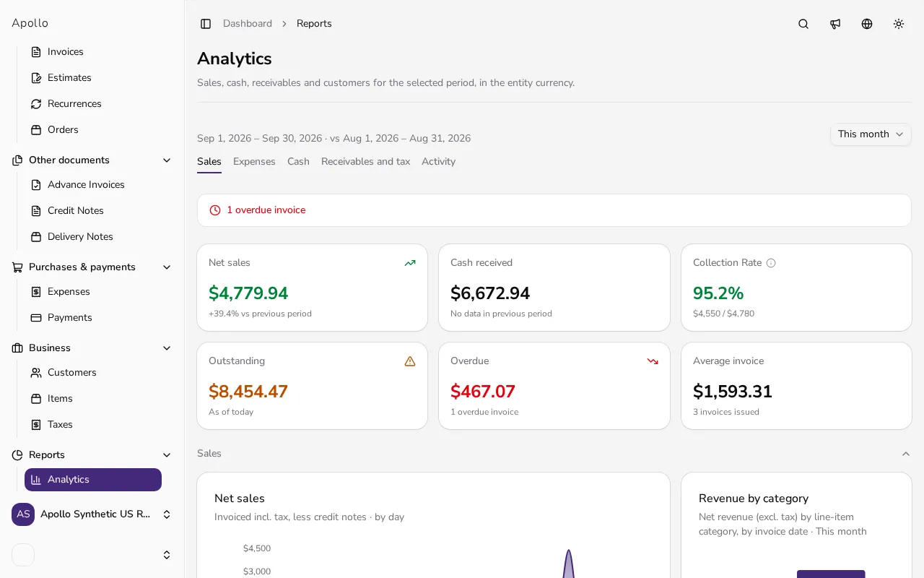This screenshot has height=578, width=924.
Task: Click the Invoices document icon in sidebar
Action: [x=36, y=52]
